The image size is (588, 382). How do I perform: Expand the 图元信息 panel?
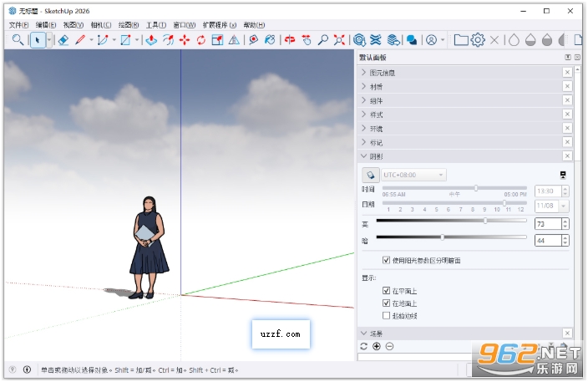[x=460, y=73]
